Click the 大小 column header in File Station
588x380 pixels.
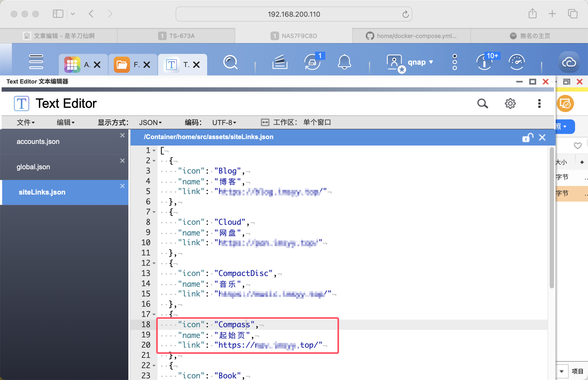tap(562, 162)
